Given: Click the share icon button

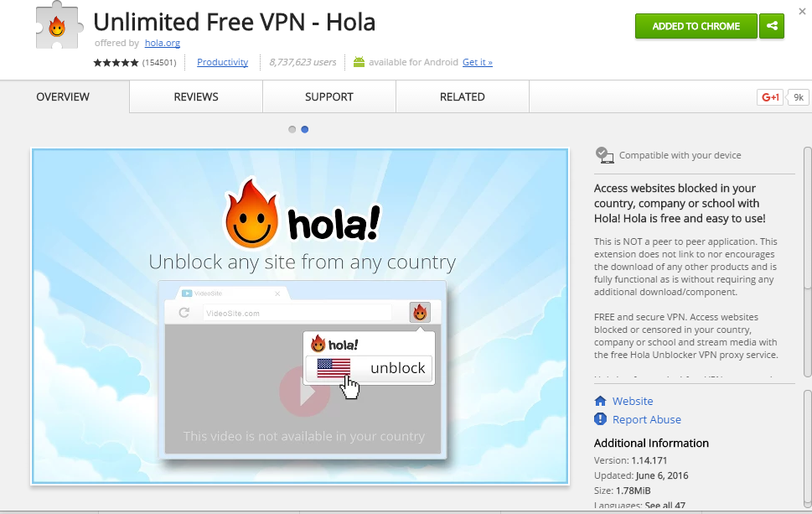Looking at the screenshot, I should click(772, 26).
